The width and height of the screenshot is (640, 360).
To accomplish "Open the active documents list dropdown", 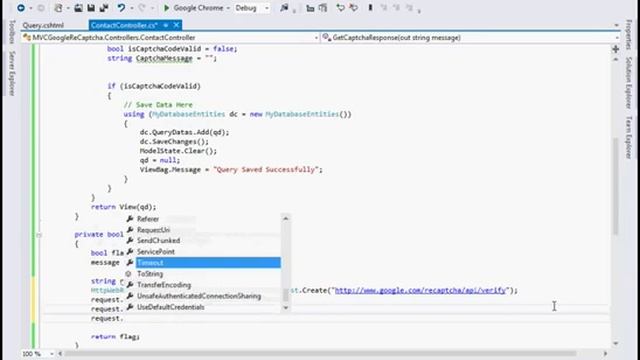I will [x=616, y=25].
